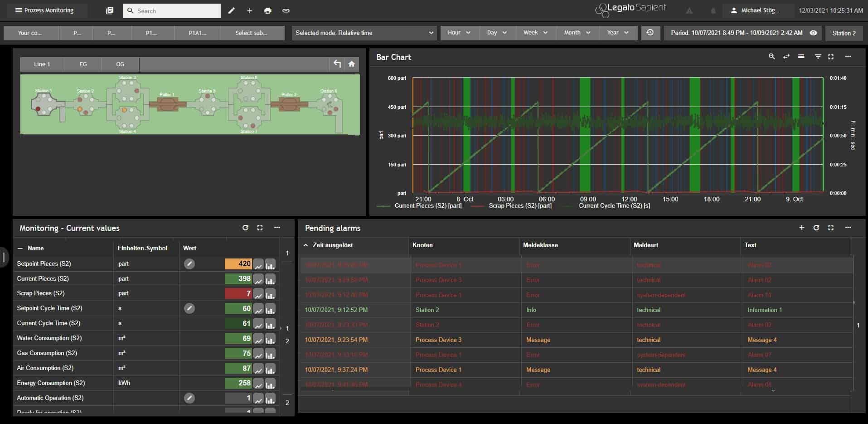Click the pencil edit icon in top bar

(232, 10)
